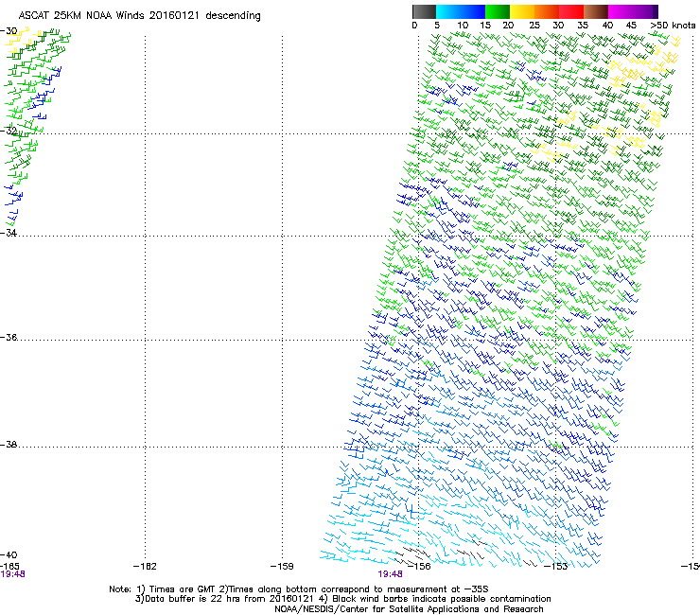The width and height of the screenshot is (700, 615).
Task: Click the '-165' longitude axis label
Action: (9, 567)
